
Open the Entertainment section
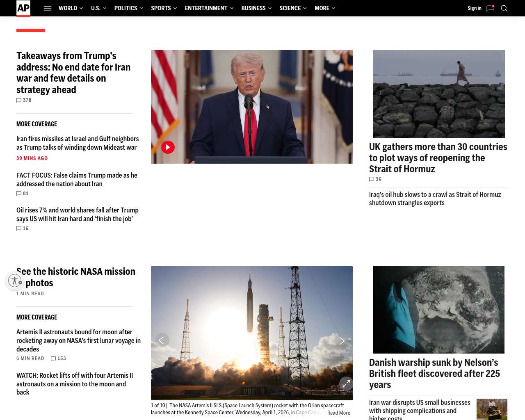206,8
